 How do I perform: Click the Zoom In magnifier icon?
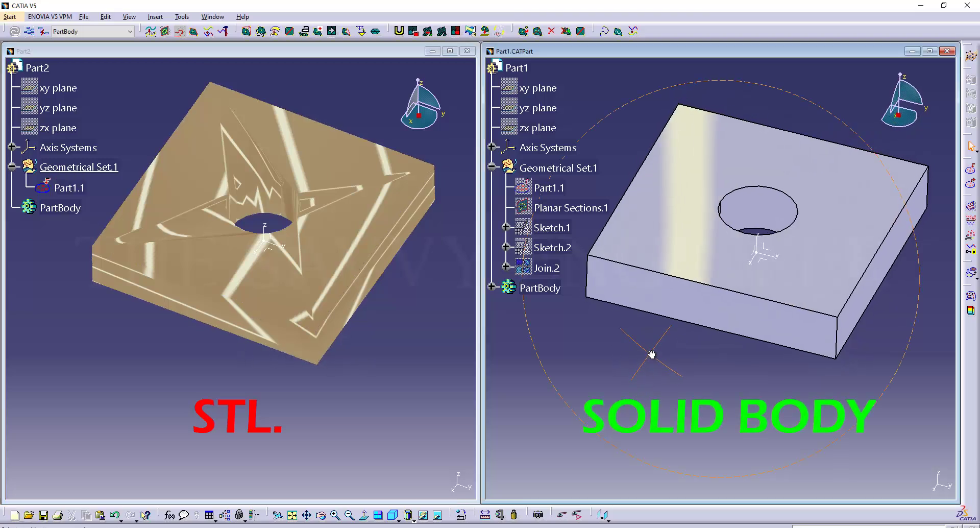335,515
